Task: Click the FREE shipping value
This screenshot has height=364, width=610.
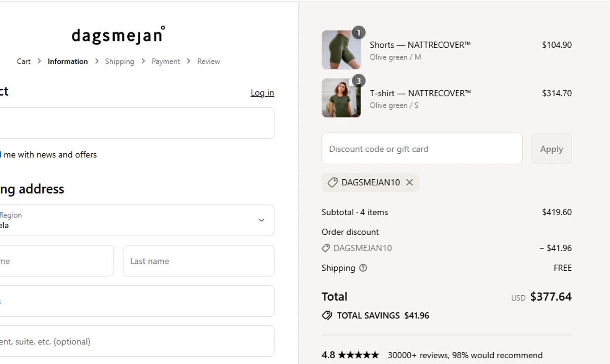Action: pos(562,268)
